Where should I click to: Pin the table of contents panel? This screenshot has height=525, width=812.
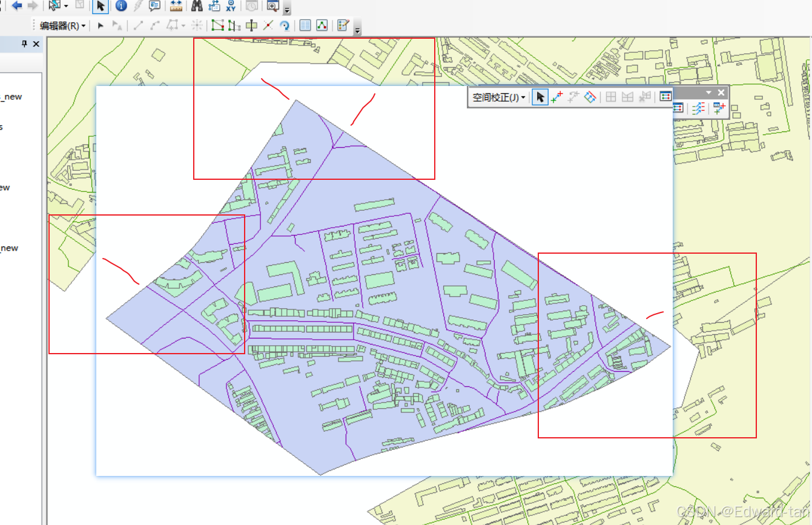tap(25, 44)
